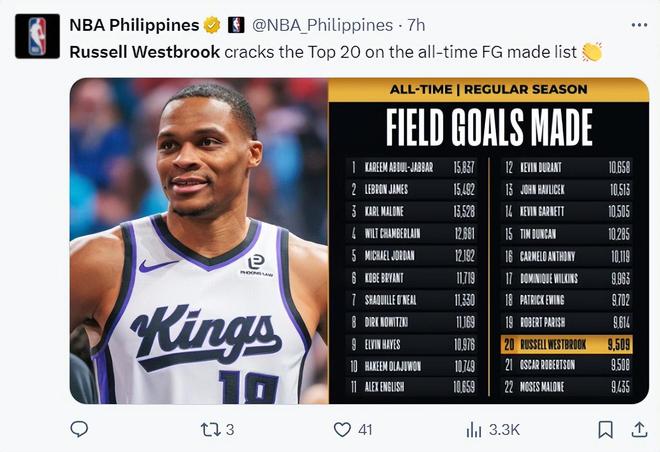Screen dimensions: 660x452
Task: Click the like count 41
Action: click(x=365, y=429)
